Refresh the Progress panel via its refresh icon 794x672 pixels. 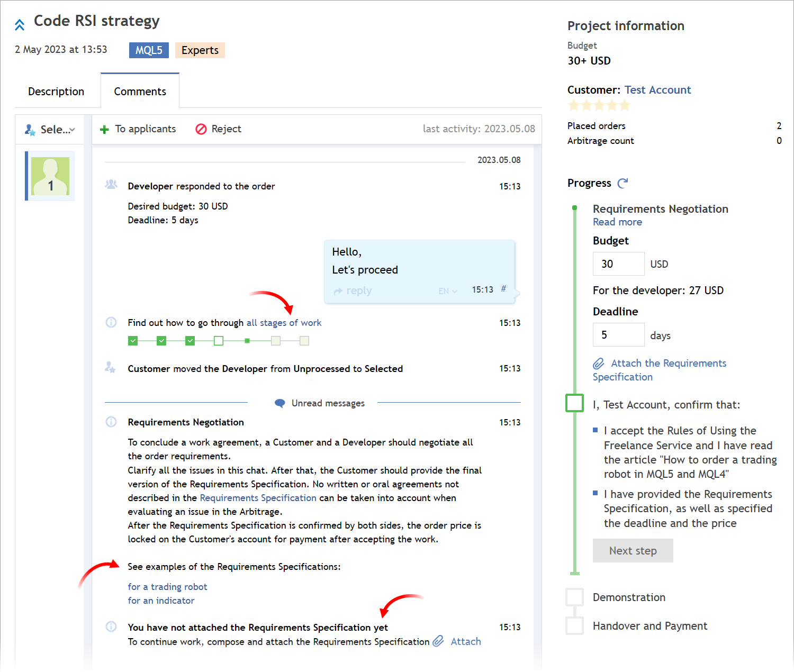(x=623, y=183)
